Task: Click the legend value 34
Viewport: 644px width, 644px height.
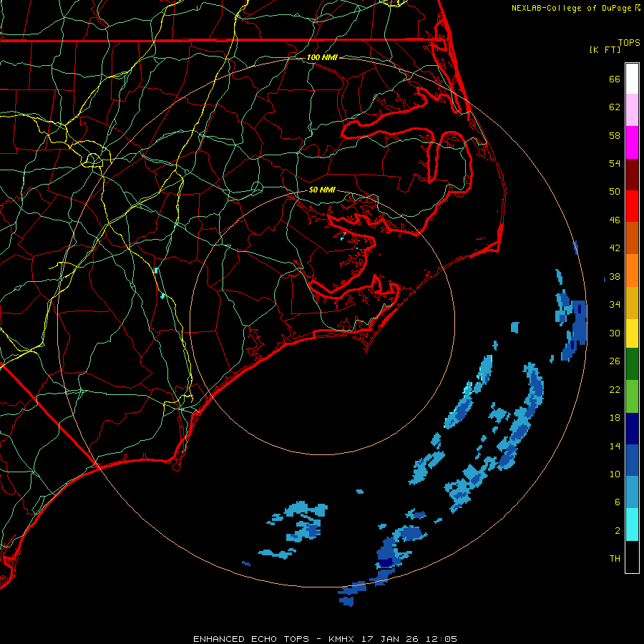Action: 615,305
